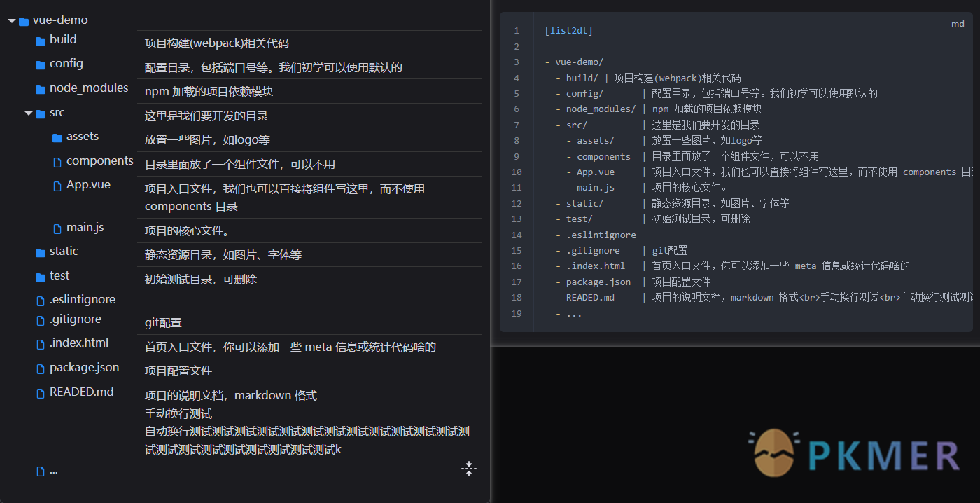Viewport: 980px width, 503px height.
Task: Select the config folder label
Action: [66, 64]
